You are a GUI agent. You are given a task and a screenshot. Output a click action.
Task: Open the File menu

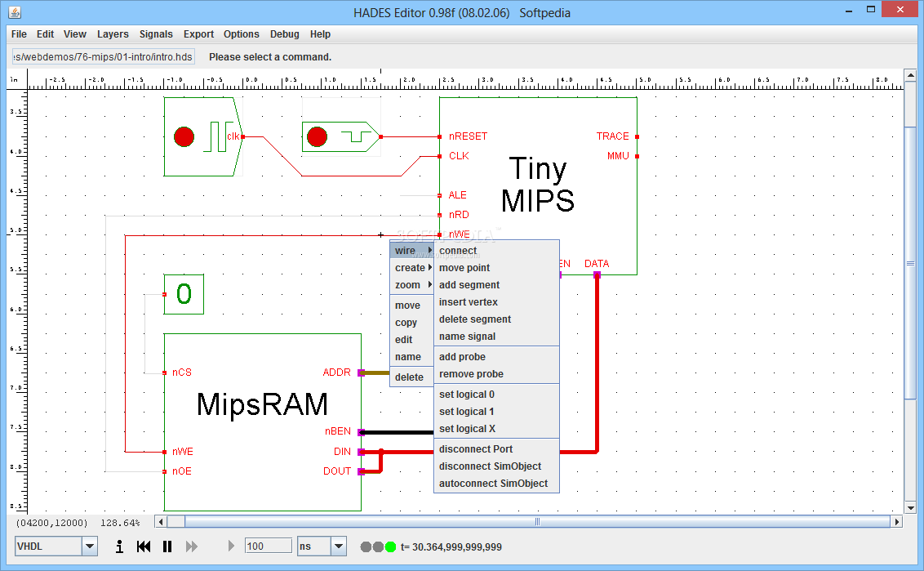[19, 34]
